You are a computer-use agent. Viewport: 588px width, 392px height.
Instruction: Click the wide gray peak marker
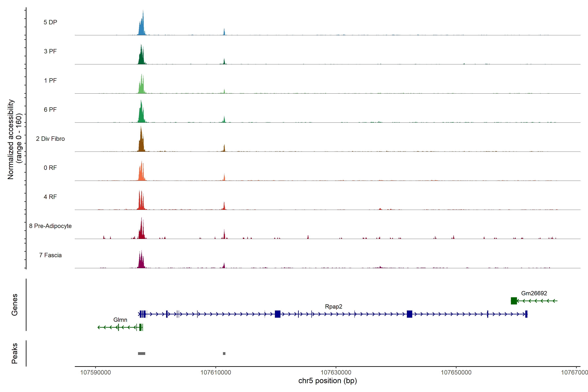141,353
